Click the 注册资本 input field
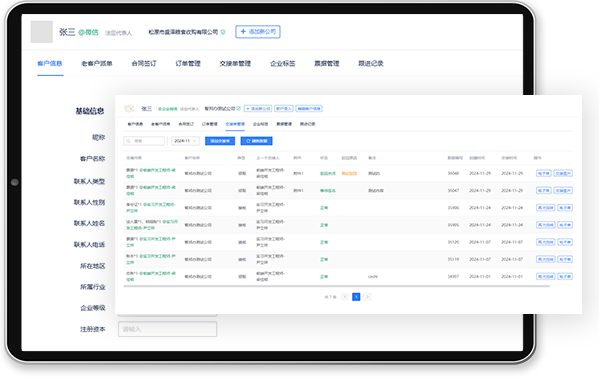Screen dimensions: 599x379 (168, 329)
